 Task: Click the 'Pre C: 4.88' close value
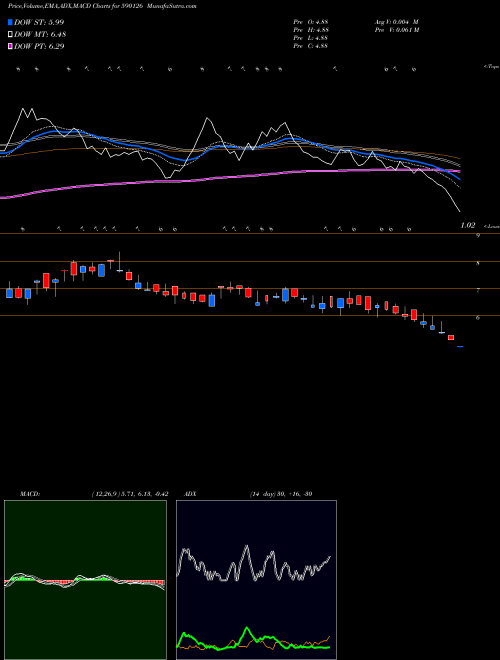point(311,46)
